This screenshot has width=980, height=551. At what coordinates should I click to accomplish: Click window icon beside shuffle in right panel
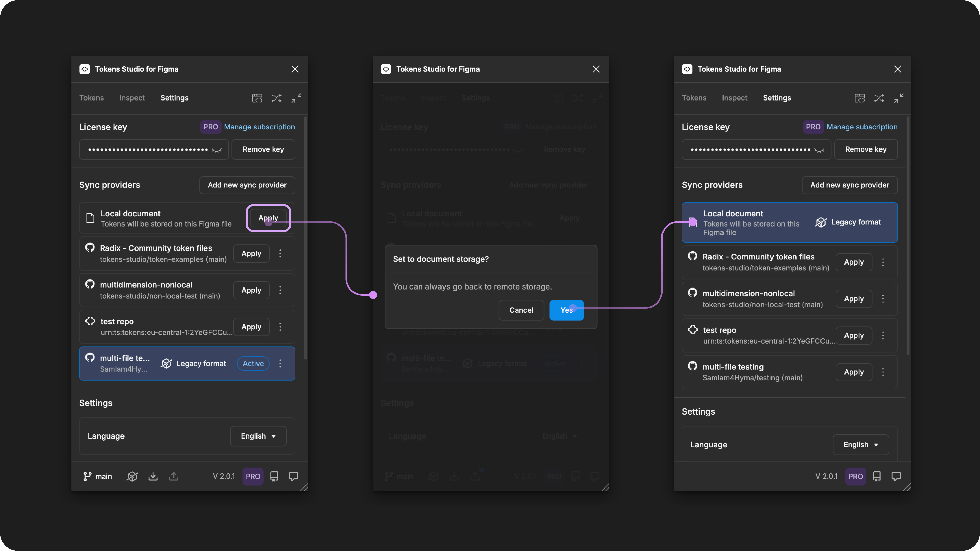860,98
